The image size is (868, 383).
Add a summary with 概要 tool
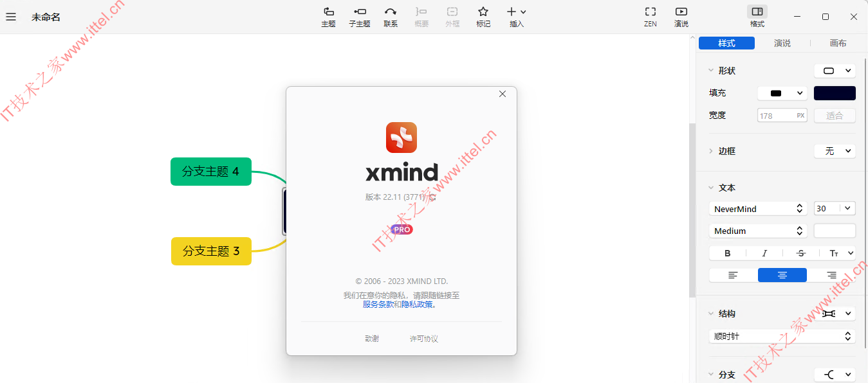coord(421,17)
